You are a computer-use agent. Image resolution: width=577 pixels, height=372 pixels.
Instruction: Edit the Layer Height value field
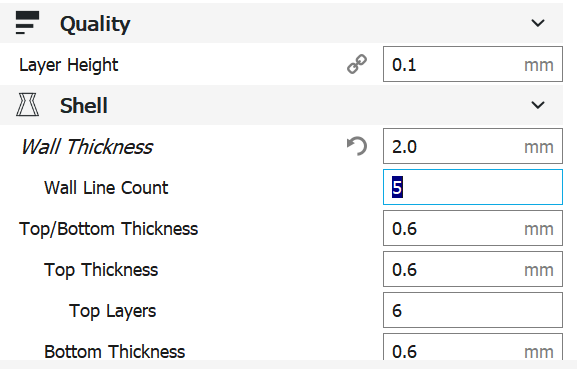click(x=473, y=64)
